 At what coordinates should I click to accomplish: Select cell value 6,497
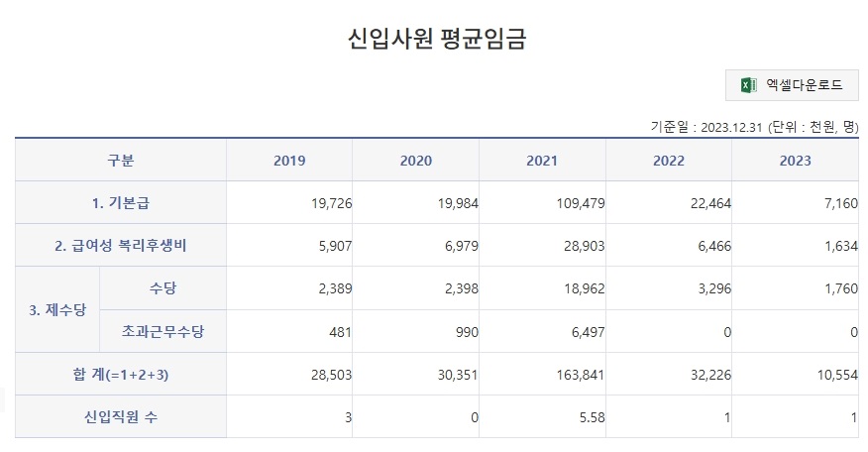[x=588, y=332]
